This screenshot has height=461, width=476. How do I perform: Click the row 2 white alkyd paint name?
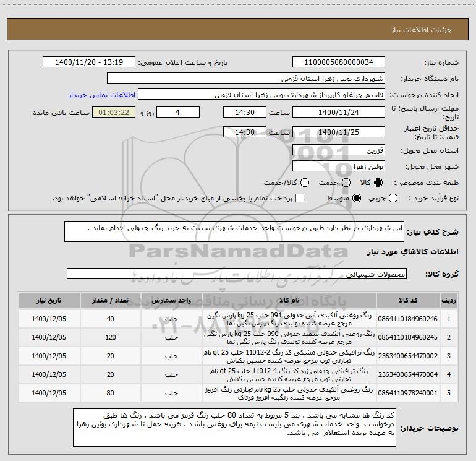pos(289,338)
